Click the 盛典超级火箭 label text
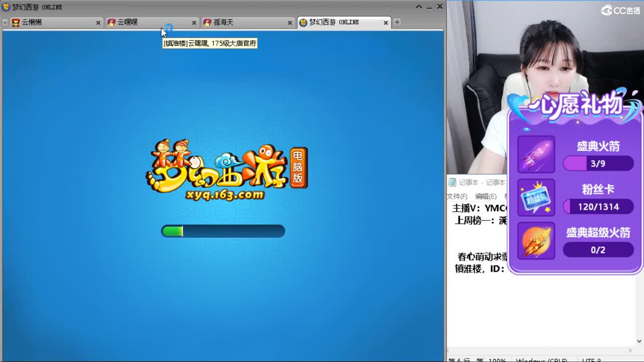The height and width of the screenshot is (362, 644). (x=598, y=233)
